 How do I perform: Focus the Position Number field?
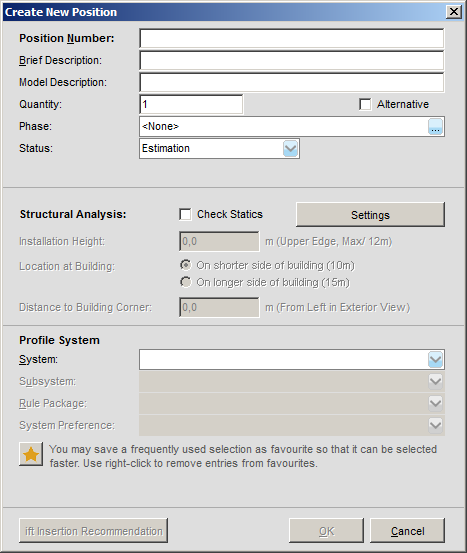click(292, 38)
